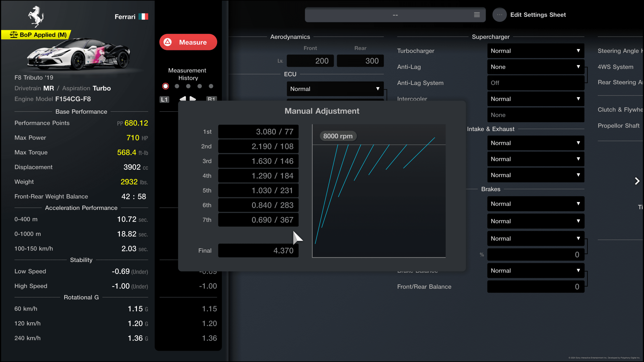Image resolution: width=644 pixels, height=362 pixels.
Task: Open first Brakes Normal dropdown
Action: [x=535, y=204]
